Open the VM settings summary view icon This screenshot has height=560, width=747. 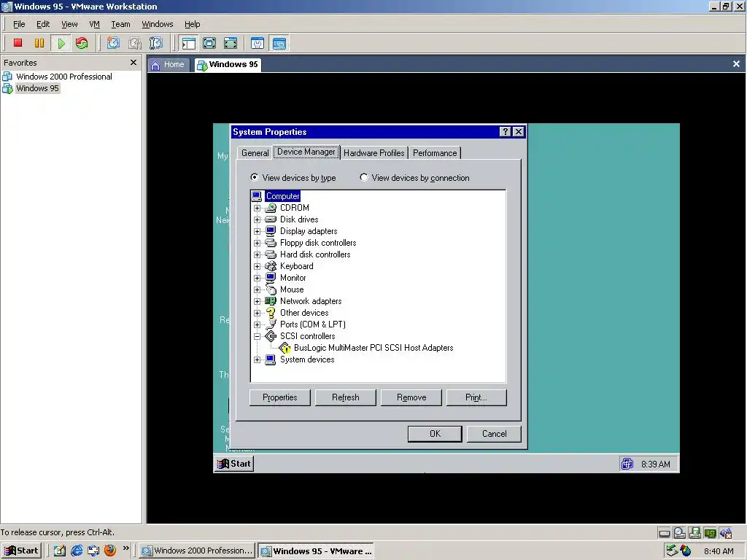258,43
